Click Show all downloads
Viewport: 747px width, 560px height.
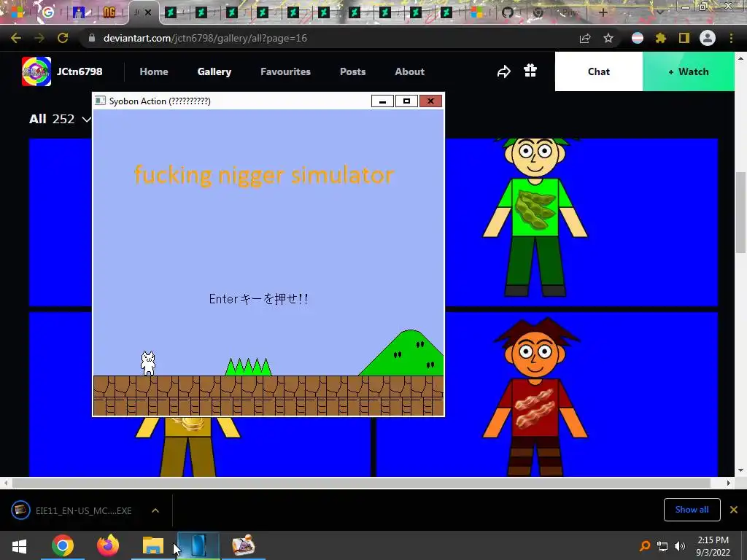(x=692, y=510)
